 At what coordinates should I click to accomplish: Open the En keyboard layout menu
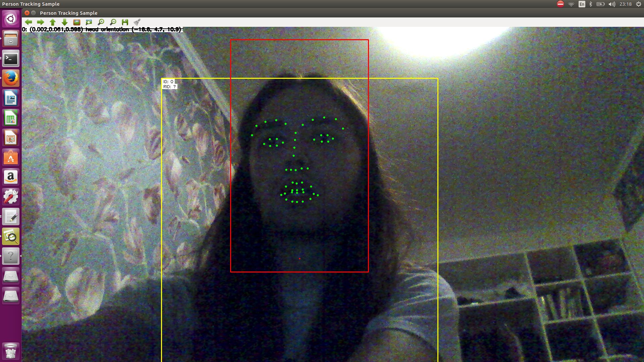click(582, 4)
